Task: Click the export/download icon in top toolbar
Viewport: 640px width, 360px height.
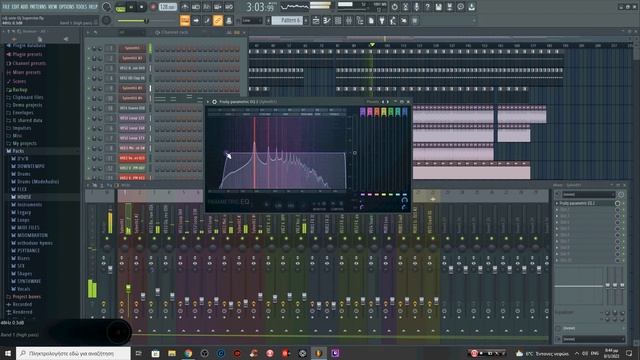Action: point(471,7)
